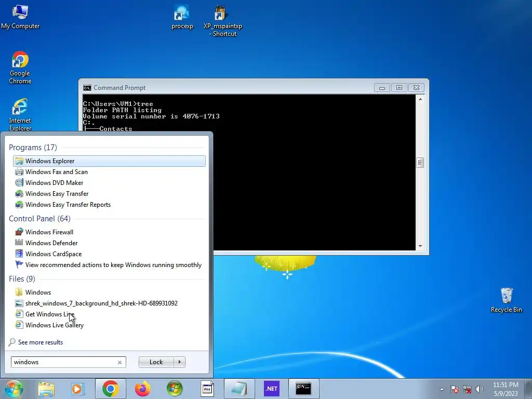The width and height of the screenshot is (532, 399).
Task: Switch to Command Prompt in taskbar
Action: click(x=303, y=389)
